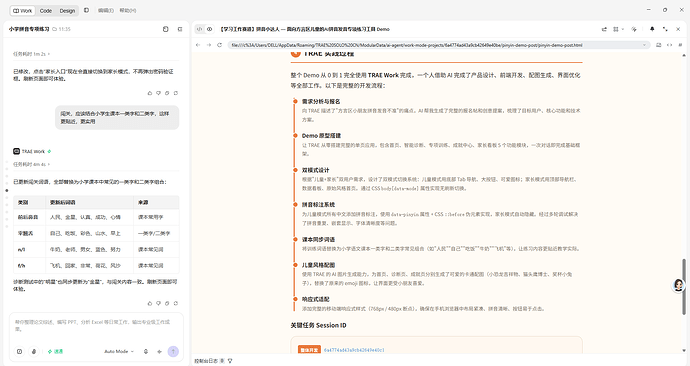
Task: Click the thumbs-down icon under the last reply
Action: pos(158,303)
